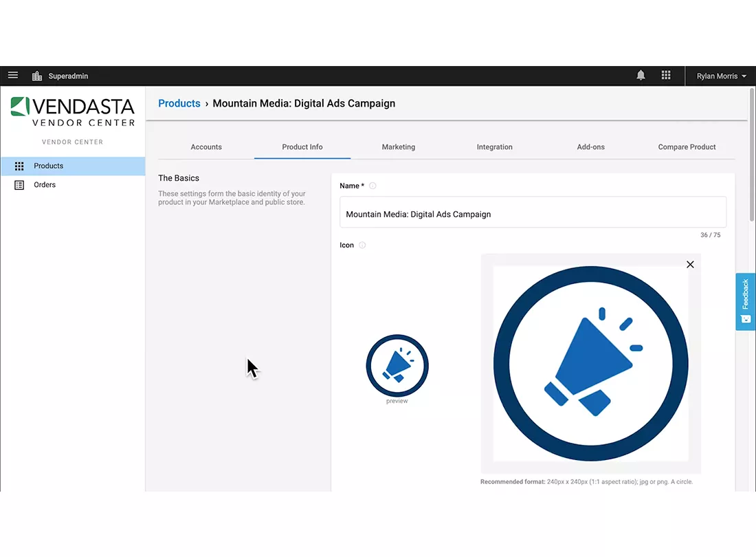Click the Vendasta Vendor Center logo

[73, 112]
